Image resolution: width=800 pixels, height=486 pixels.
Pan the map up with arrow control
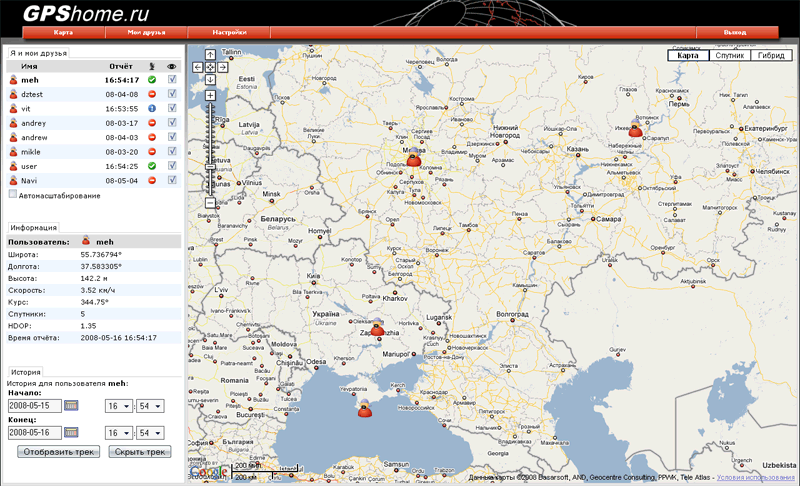(210, 55)
